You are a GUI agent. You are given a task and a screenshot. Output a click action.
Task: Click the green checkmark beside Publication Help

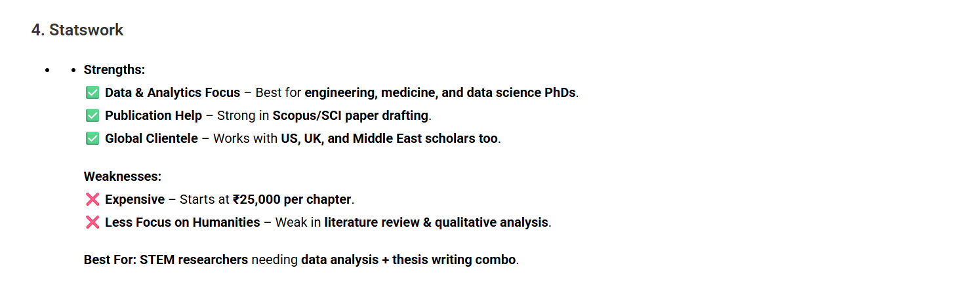point(92,115)
